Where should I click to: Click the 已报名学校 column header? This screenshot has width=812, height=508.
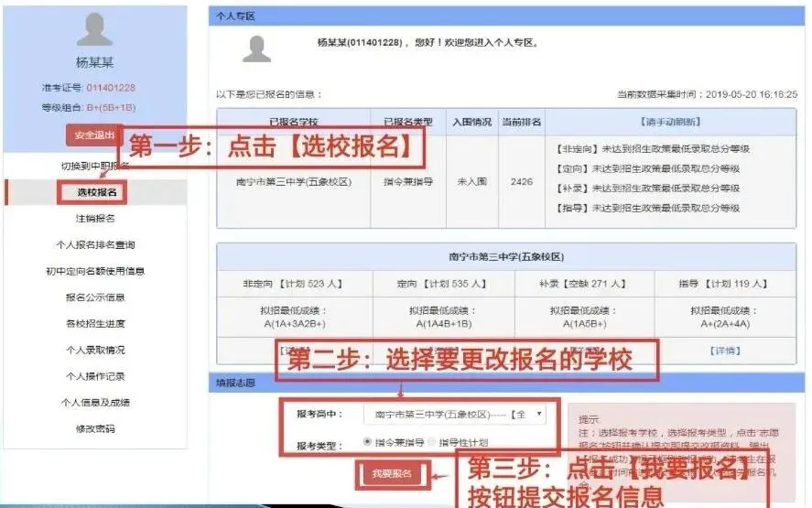point(294,123)
